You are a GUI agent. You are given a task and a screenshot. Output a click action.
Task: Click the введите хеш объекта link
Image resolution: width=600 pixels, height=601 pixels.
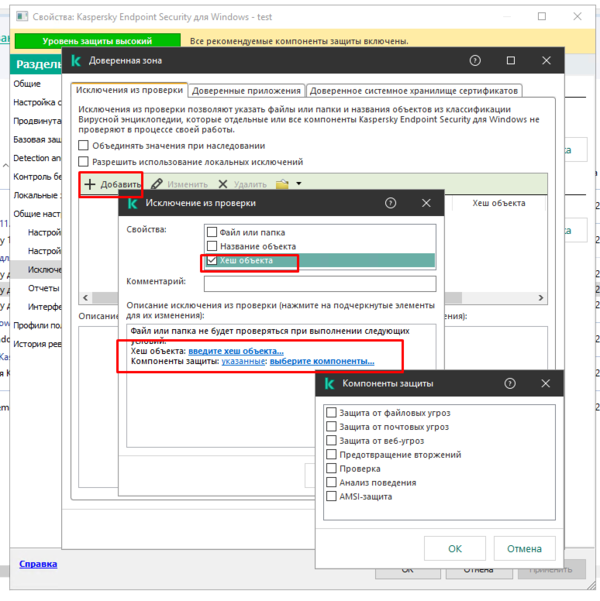(x=236, y=351)
